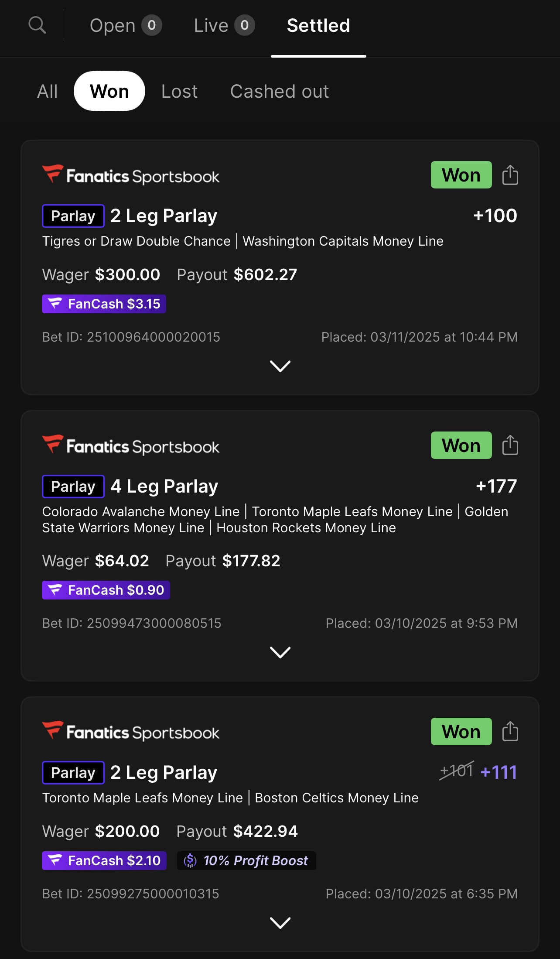Share the Maple Leafs and Celtics parlay
The height and width of the screenshot is (959, 560).
(510, 732)
